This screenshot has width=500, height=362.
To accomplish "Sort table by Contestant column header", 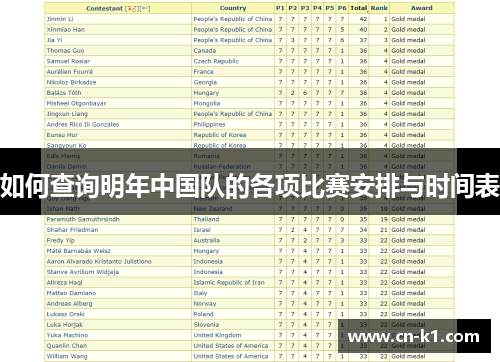I will 104,9.
